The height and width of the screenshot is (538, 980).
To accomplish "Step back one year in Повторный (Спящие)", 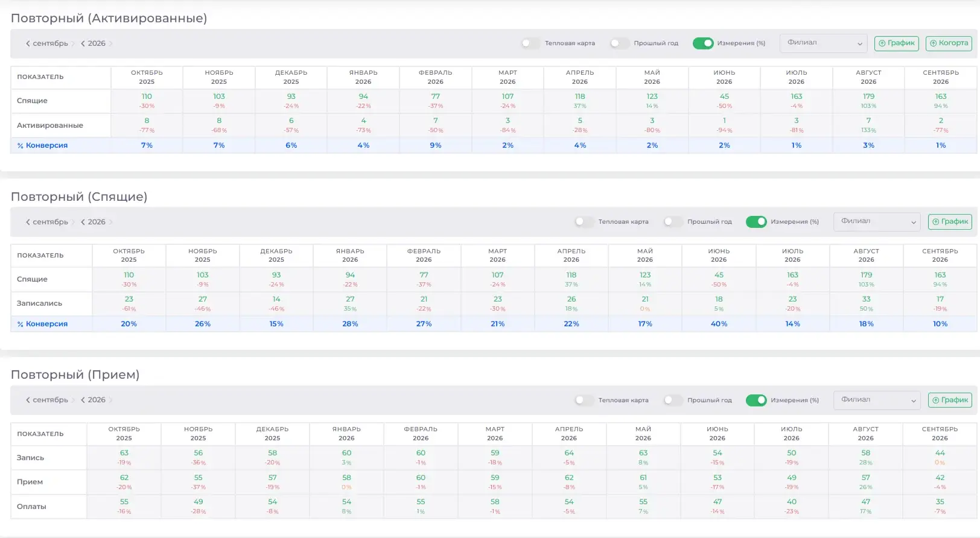I will [x=83, y=222].
